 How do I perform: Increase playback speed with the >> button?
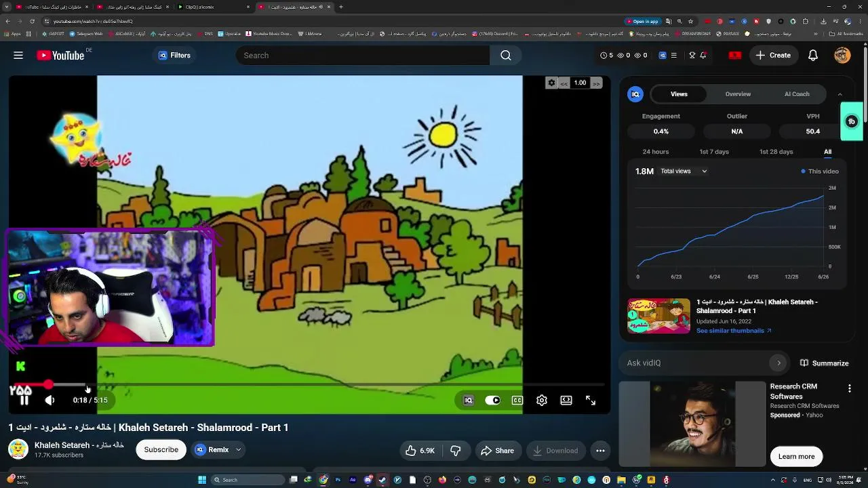click(x=596, y=83)
